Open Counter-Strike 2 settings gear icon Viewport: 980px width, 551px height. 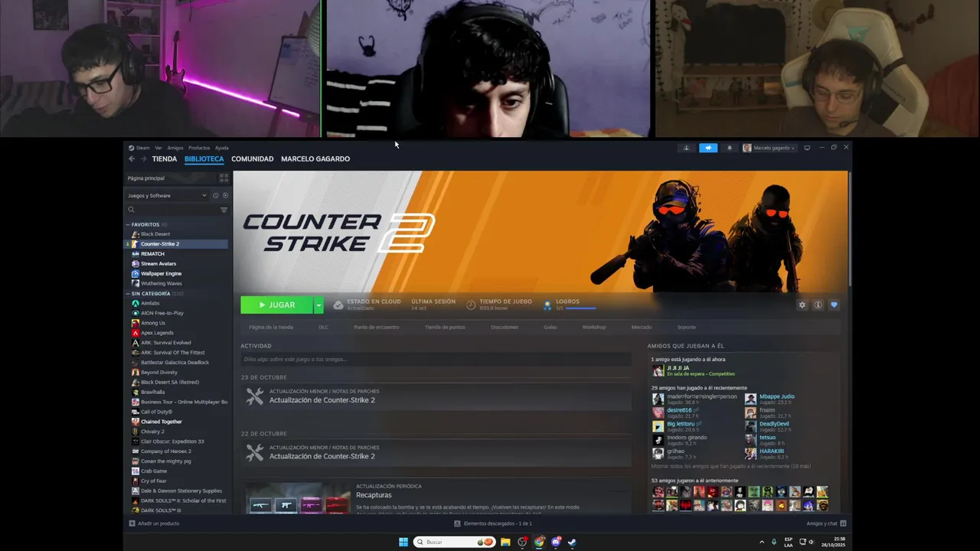pyautogui.click(x=802, y=305)
